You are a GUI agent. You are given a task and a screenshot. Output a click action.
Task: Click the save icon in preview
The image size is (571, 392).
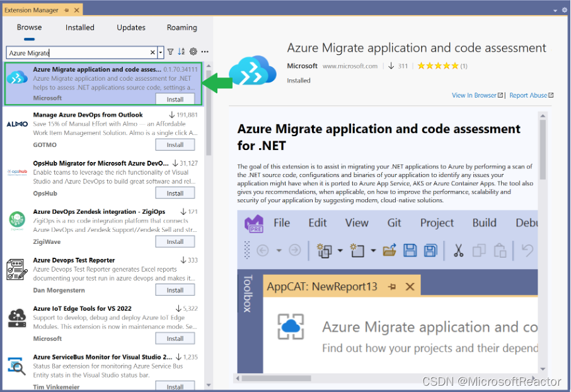[x=410, y=251]
